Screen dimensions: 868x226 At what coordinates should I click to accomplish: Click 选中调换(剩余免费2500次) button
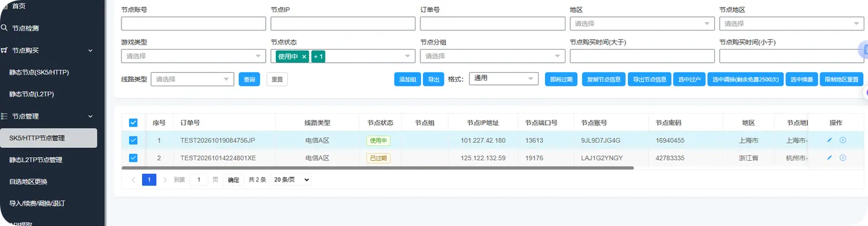[745, 79]
